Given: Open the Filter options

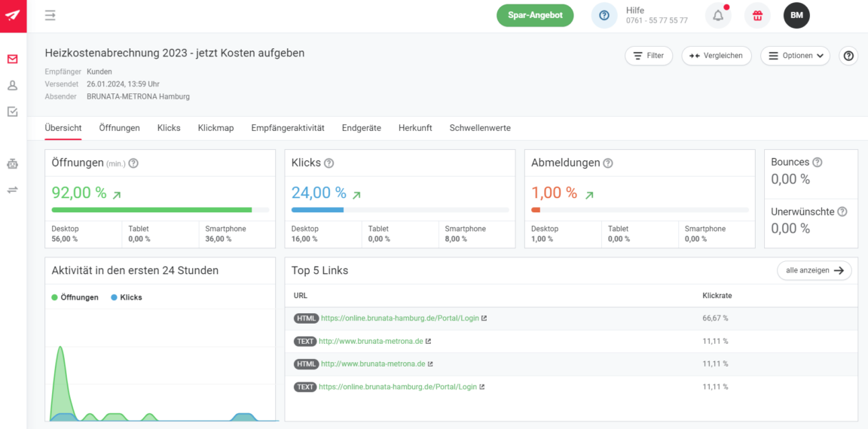Looking at the screenshot, I should point(648,56).
